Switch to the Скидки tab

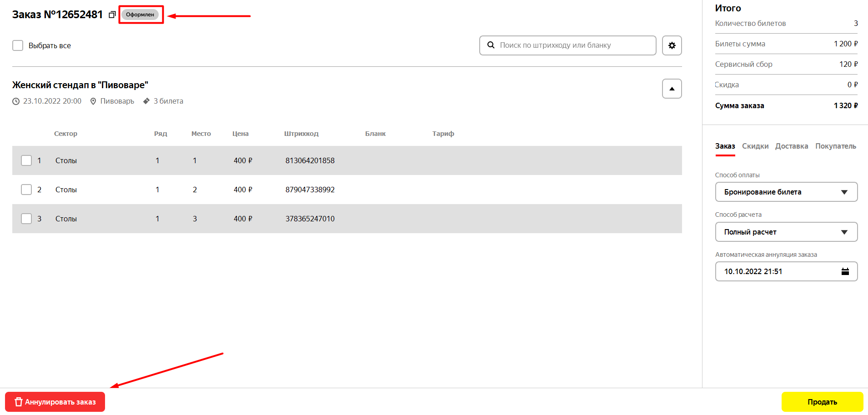tap(755, 146)
